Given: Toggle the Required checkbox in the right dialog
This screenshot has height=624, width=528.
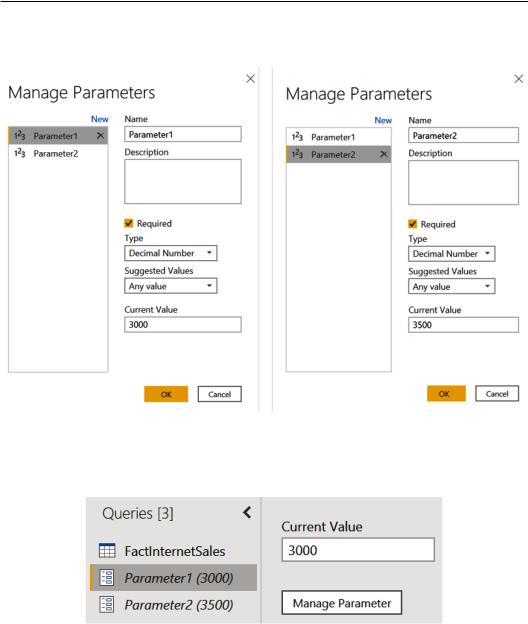Looking at the screenshot, I should pyautogui.click(x=413, y=224).
